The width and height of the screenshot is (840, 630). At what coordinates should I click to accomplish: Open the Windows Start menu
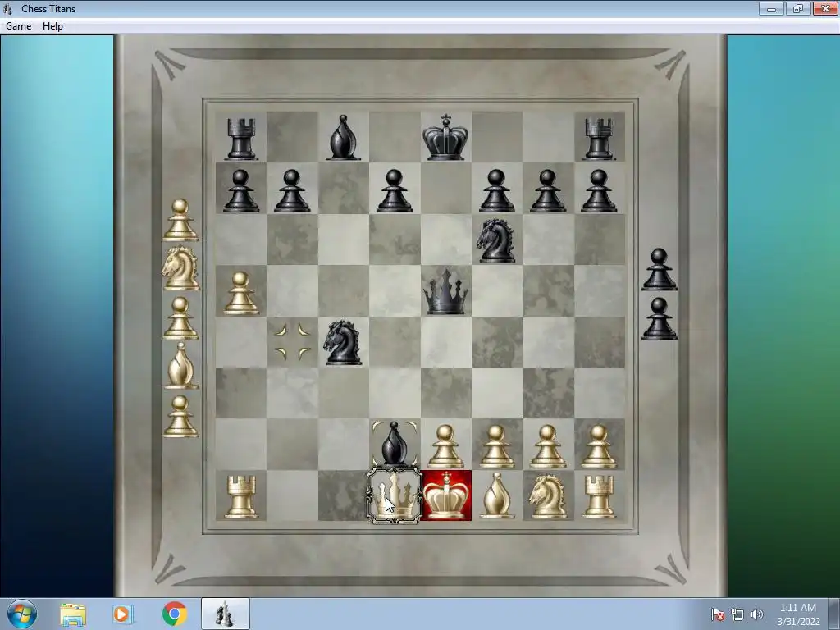[x=22, y=614]
